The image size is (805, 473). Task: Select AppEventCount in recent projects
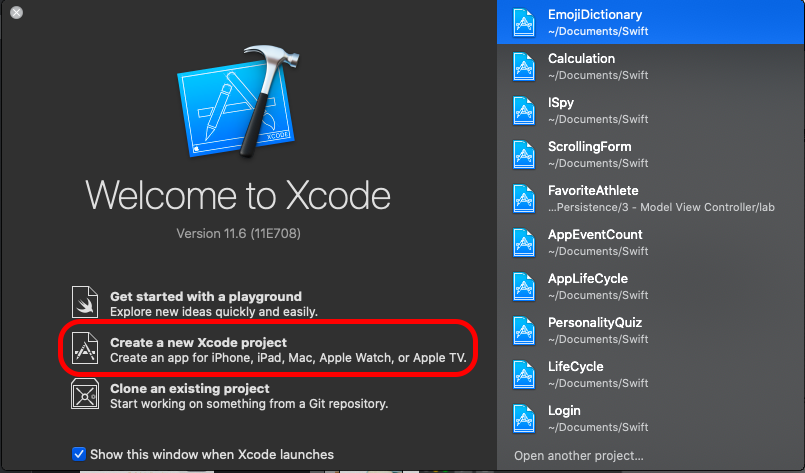tap(651, 242)
